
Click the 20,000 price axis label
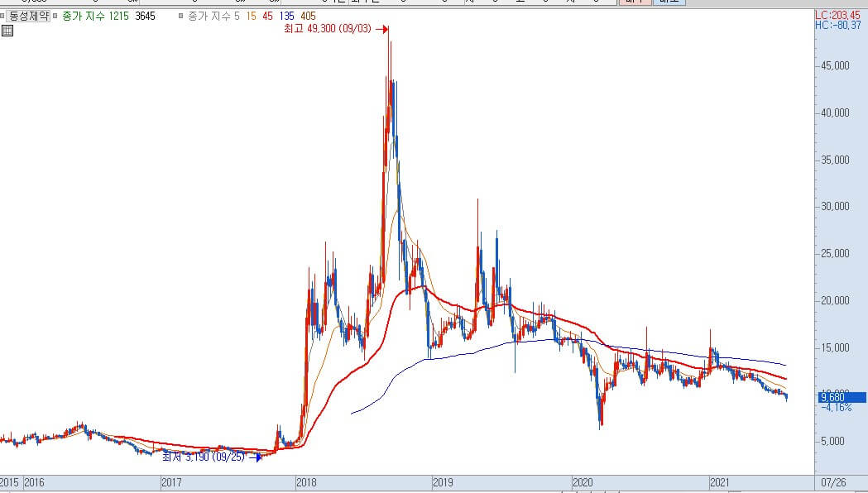[835, 300]
